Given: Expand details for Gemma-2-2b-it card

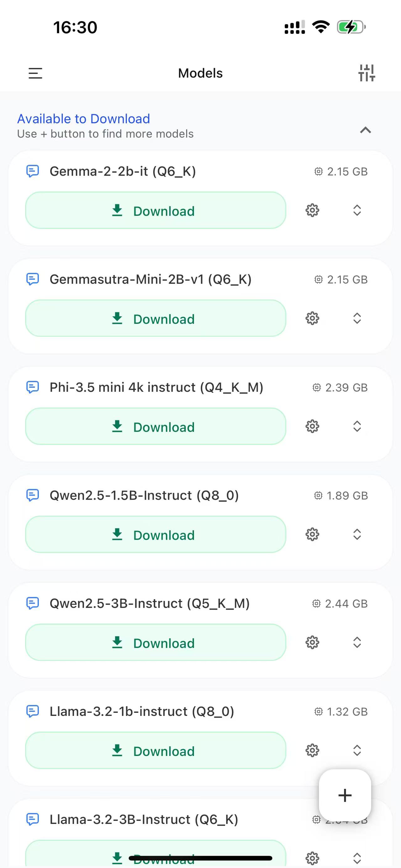Looking at the screenshot, I should [x=357, y=210].
